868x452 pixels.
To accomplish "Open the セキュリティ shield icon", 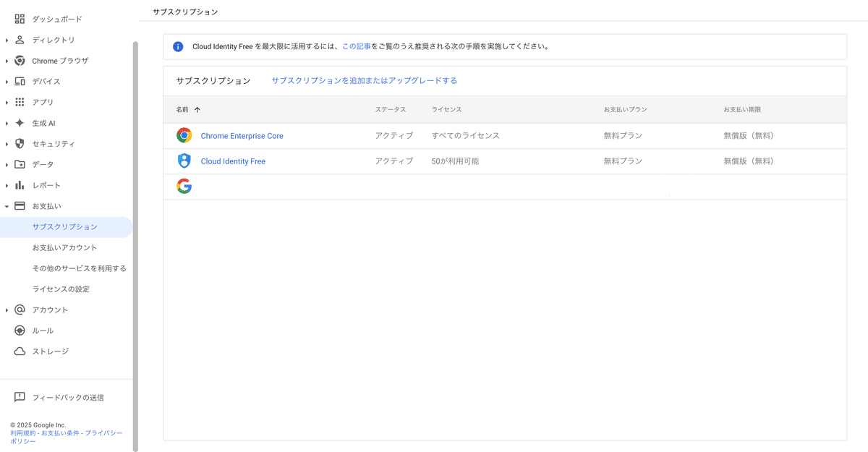I will tap(20, 144).
